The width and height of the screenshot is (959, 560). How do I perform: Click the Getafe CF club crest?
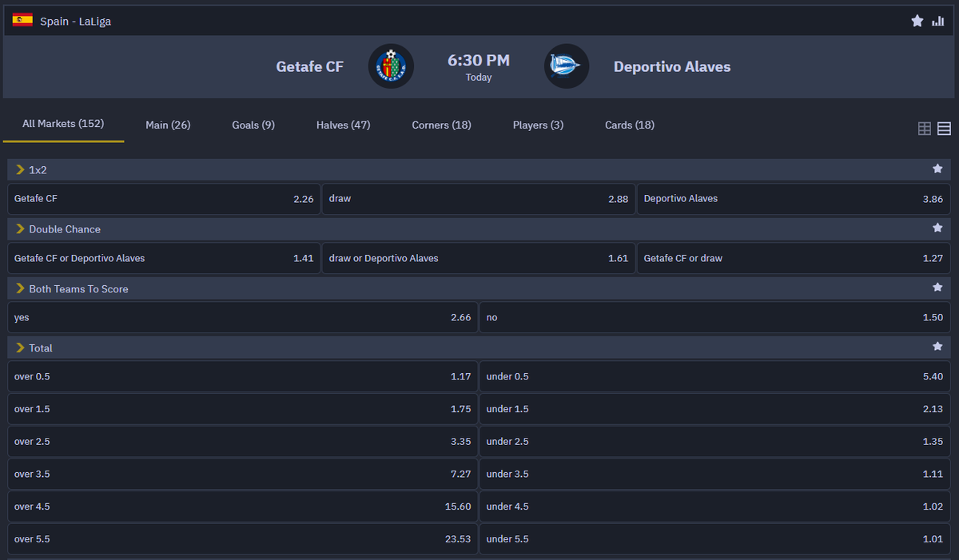[x=391, y=66]
